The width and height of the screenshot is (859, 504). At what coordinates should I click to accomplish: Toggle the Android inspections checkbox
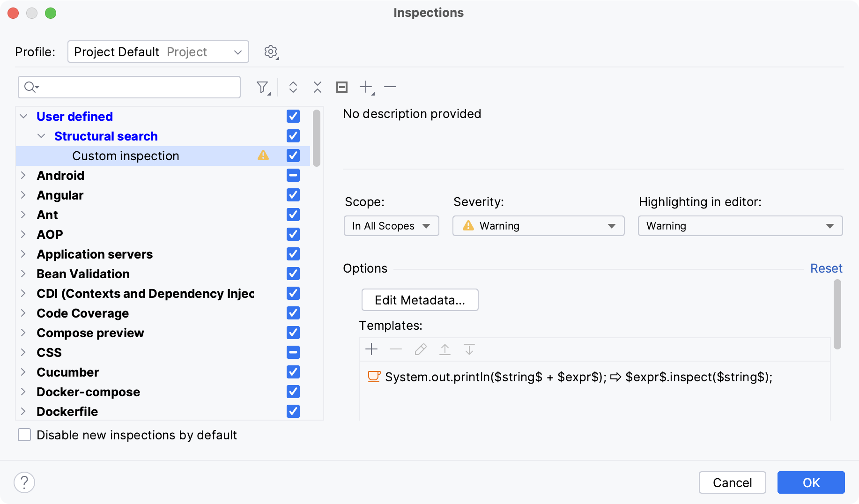(x=293, y=175)
